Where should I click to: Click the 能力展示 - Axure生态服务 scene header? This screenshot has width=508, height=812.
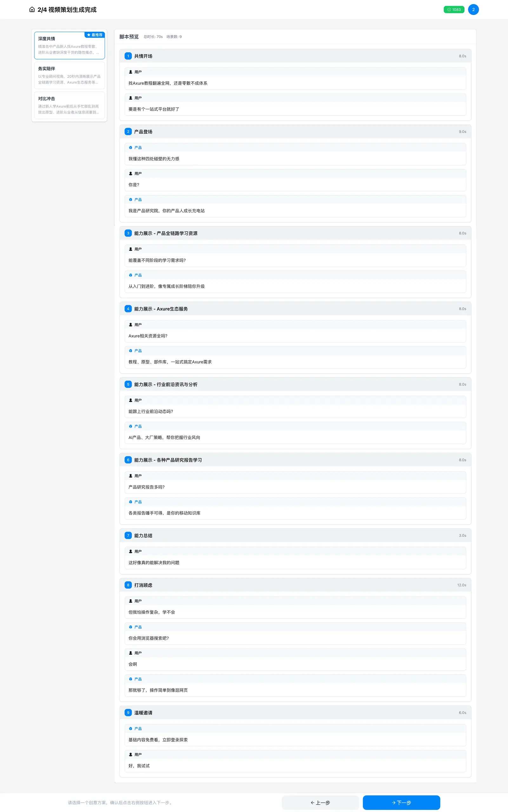[295, 309]
